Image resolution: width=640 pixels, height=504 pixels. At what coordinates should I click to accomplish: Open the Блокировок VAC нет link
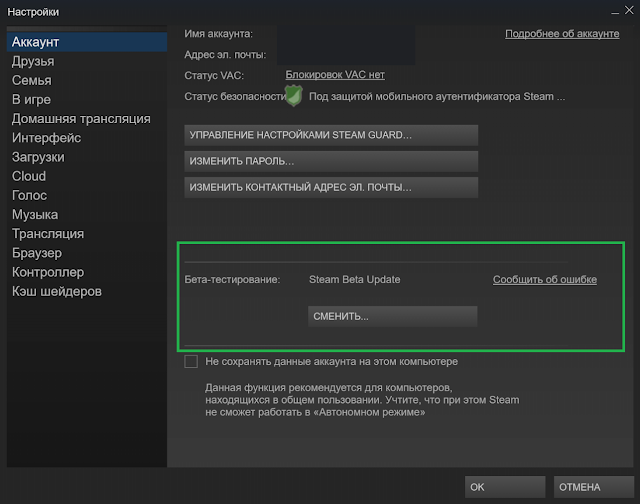pyautogui.click(x=335, y=75)
